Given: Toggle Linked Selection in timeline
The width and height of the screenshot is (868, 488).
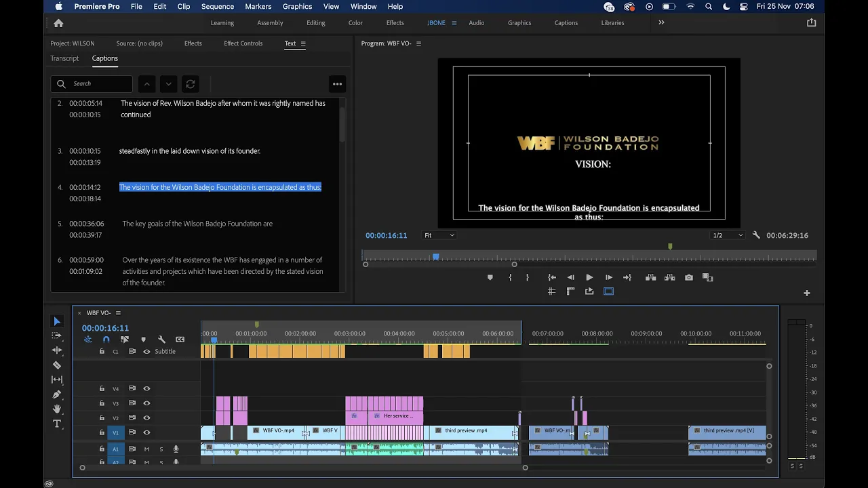Looking at the screenshot, I should coord(125,340).
